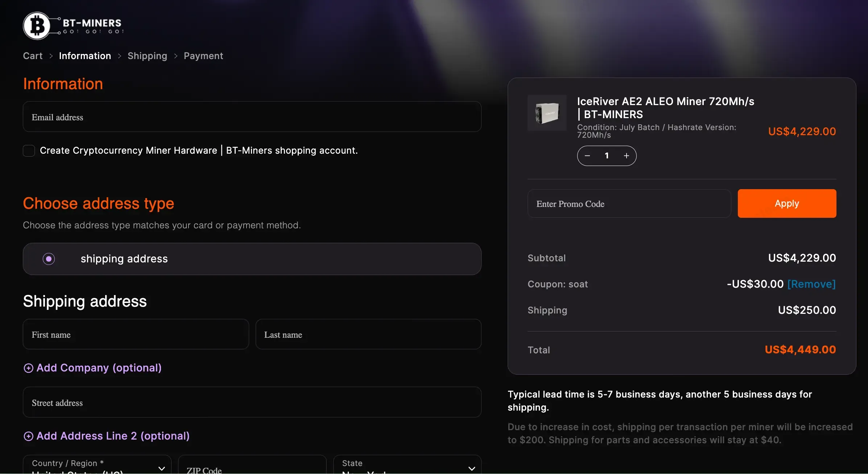This screenshot has width=868, height=474.
Task: Click the Shipping breadcrumb step
Action: click(x=147, y=56)
